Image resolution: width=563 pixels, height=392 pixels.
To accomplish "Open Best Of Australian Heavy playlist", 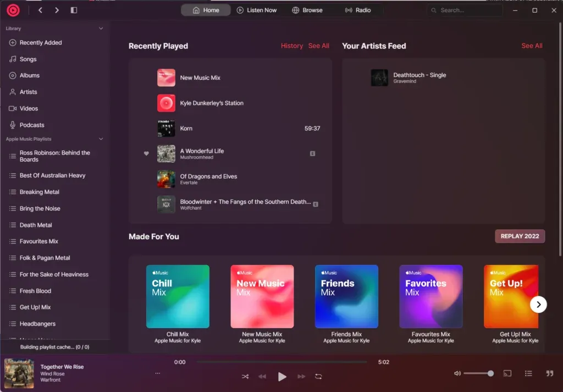I will click(x=54, y=175).
